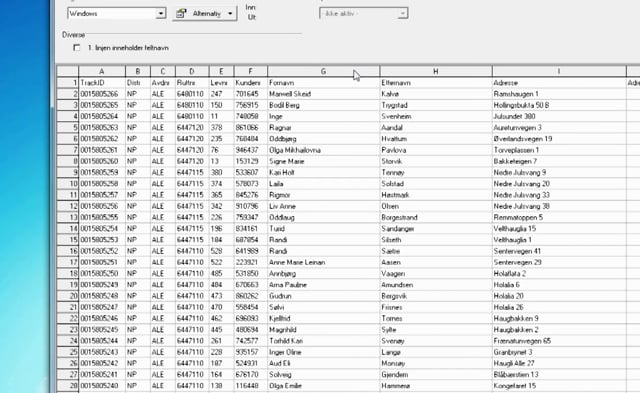Select column G header
Viewport: 640px width, 393px height.
(324, 71)
